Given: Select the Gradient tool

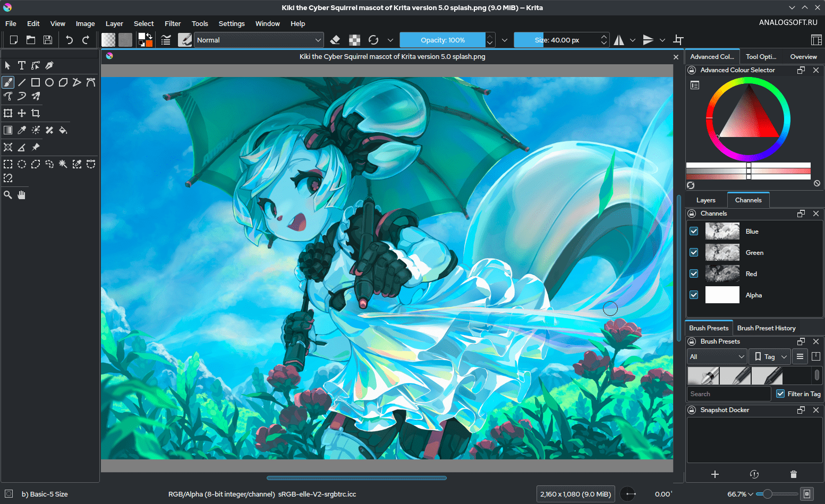Looking at the screenshot, I should 7,130.
